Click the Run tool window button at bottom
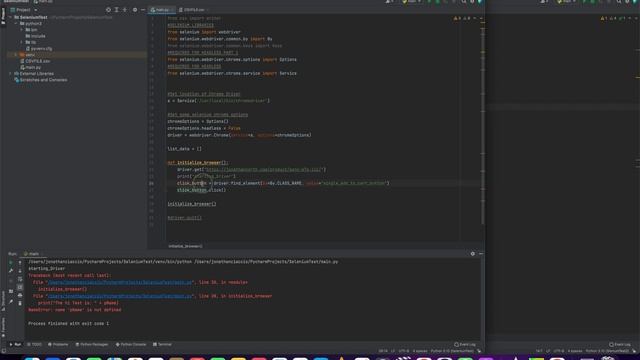 [x=15, y=344]
